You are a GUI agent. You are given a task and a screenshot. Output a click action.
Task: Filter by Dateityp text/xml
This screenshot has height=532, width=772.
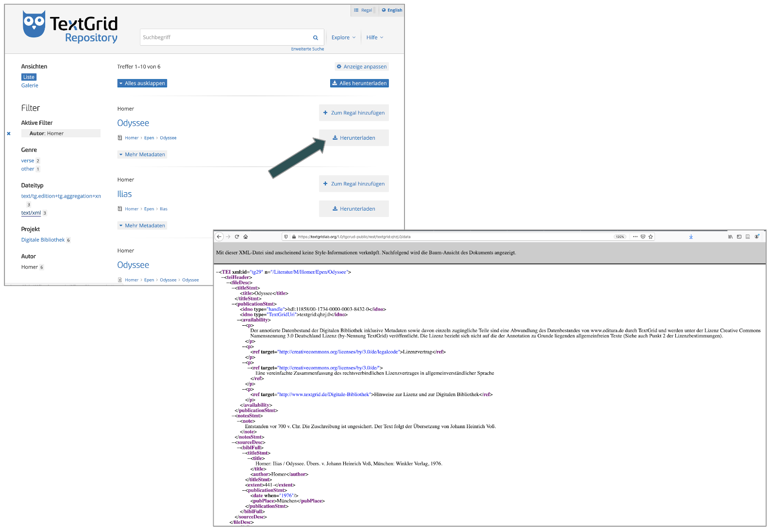click(31, 213)
